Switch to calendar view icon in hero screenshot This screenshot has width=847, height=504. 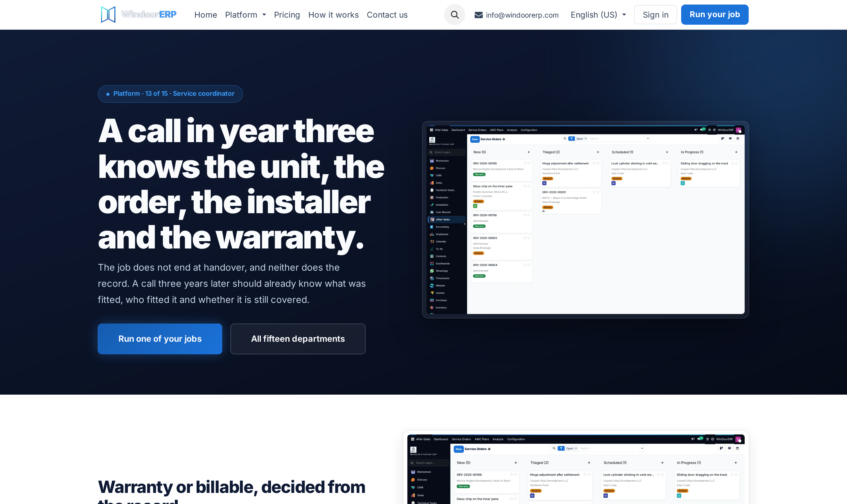tap(738, 139)
